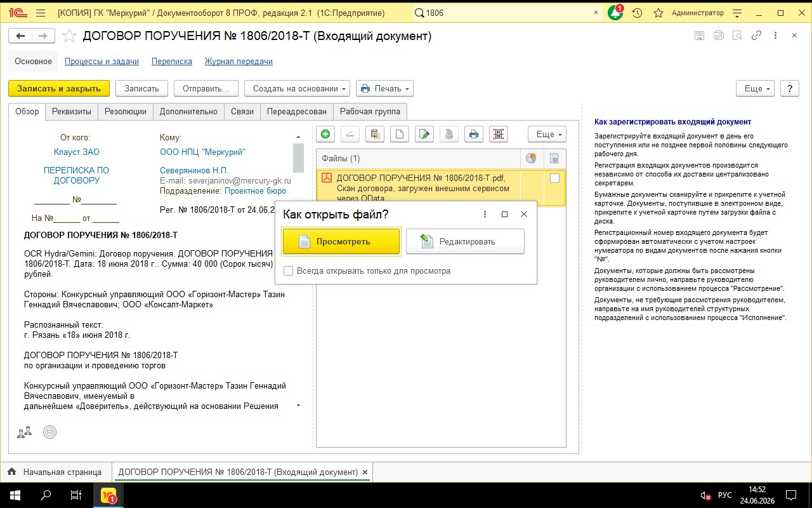The width and height of the screenshot is (812, 508).
Task: Go forward with the right arrow
Action: pos(43,36)
